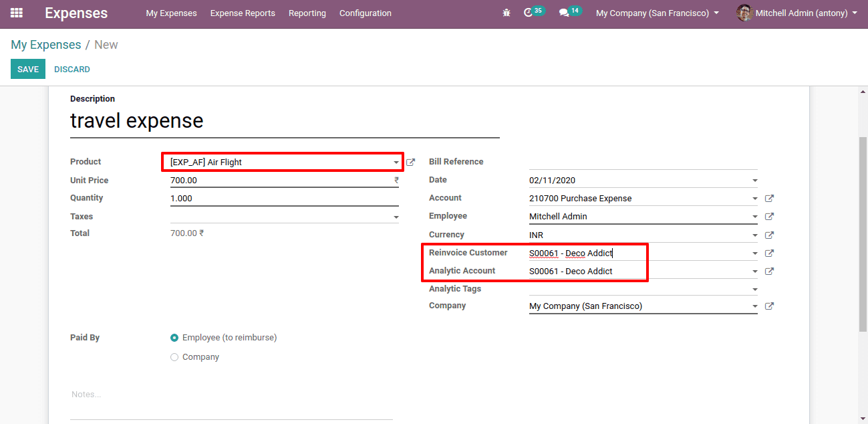Expand the Taxes dropdown arrow
Image resolution: width=868 pixels, height=424 pixels.
coord(396,217)
